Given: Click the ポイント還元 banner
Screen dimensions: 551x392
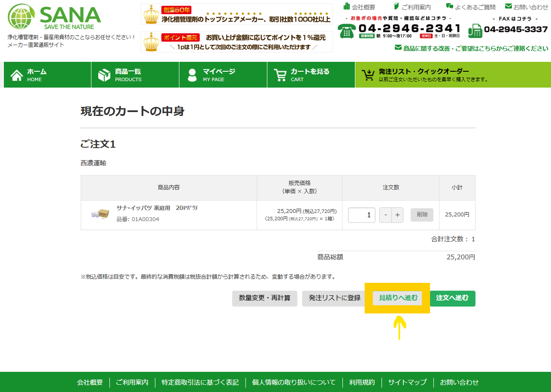Looking at the screenshot, I should [237, 42].
